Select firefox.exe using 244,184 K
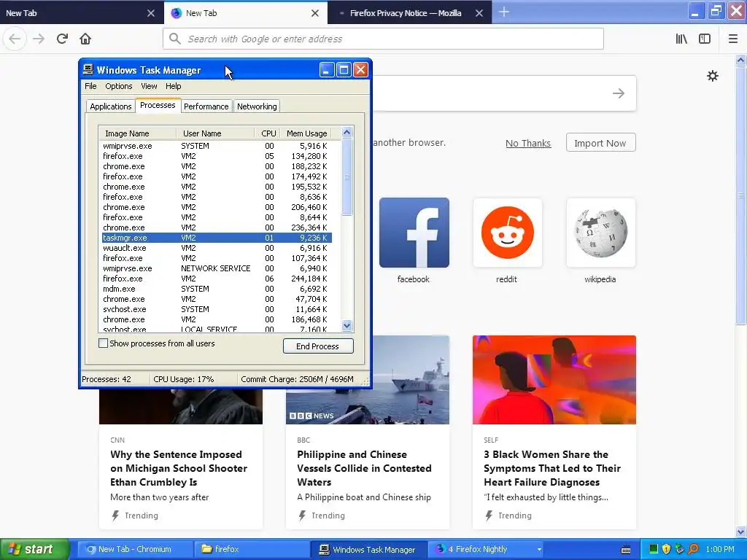The image size is (747, 560). [x=217, y=279]
